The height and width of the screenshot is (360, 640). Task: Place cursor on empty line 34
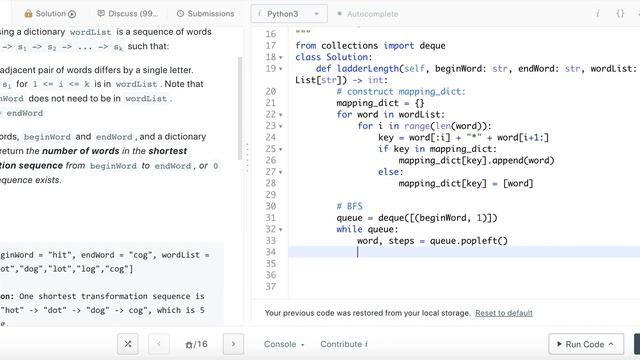tap(464, 252)
